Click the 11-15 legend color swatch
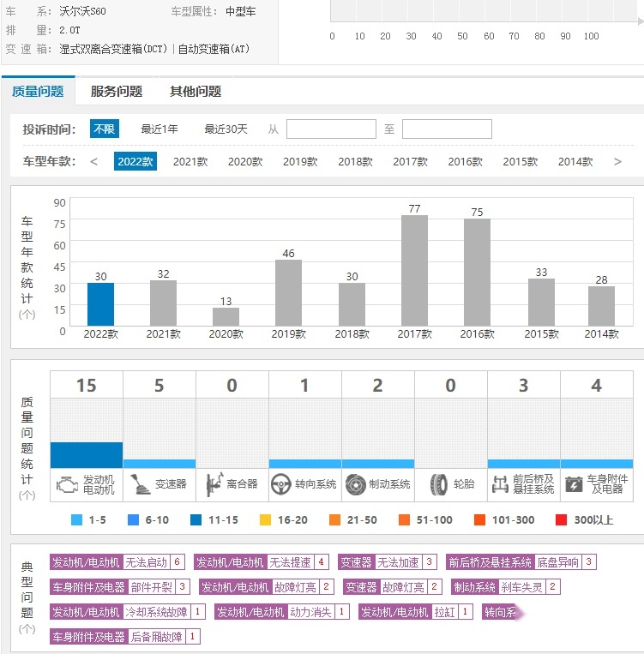This screenshot has width=644, height=654. tap(196, 520)
